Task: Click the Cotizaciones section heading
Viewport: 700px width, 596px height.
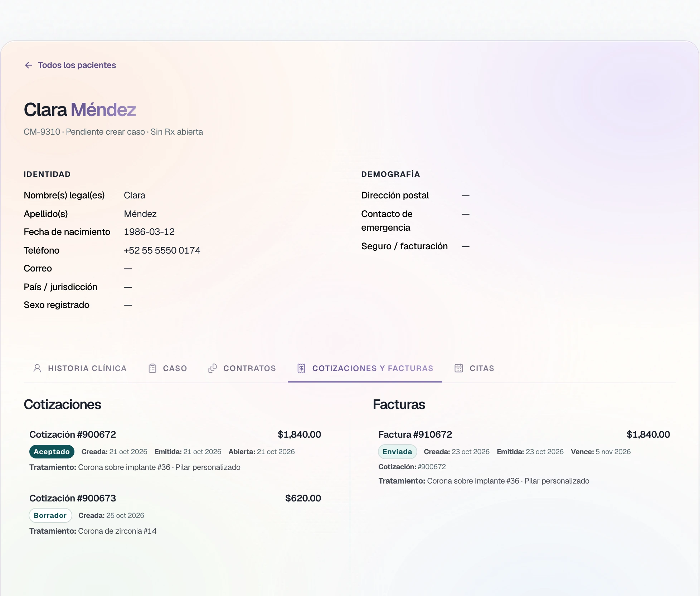Action: tap(63, 404)
